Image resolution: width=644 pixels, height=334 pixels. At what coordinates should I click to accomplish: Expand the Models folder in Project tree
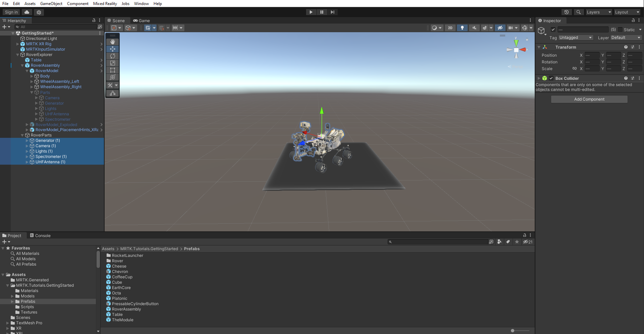tap(12, 296)
